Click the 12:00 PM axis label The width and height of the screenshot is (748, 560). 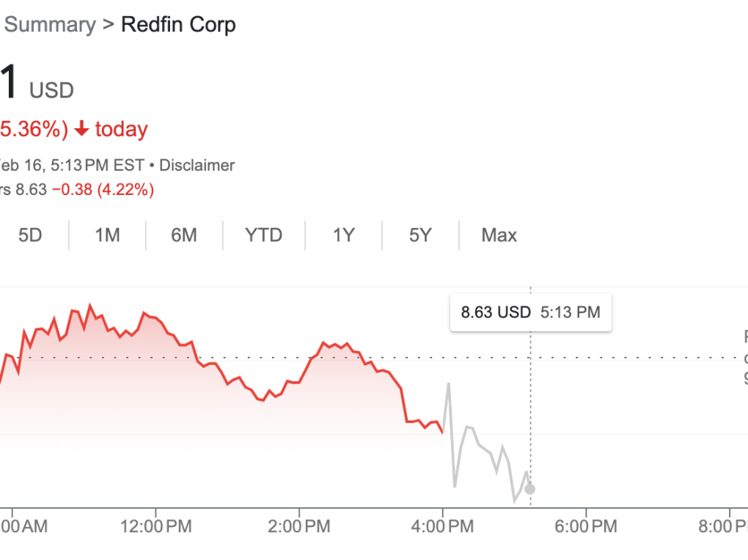click(155, 526)
